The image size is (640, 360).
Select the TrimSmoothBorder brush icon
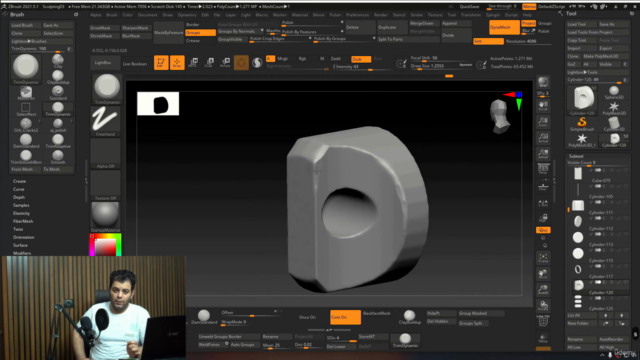pyautogui.click(x=26, y=157)
